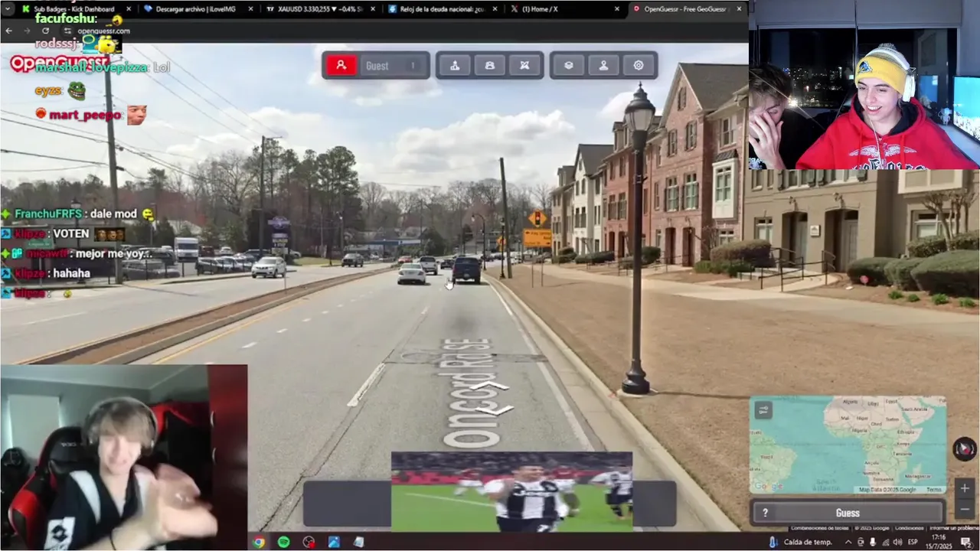Open the account avatar icon
Image resolution: width=980 pixels, height=551 pixels.
[603, 66]
